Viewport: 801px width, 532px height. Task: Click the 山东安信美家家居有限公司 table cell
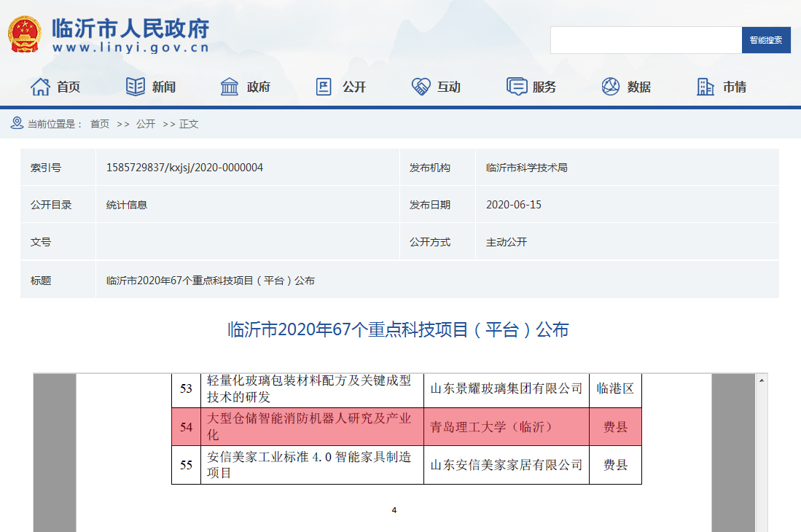pyautogui.click(x=506, y=465)
